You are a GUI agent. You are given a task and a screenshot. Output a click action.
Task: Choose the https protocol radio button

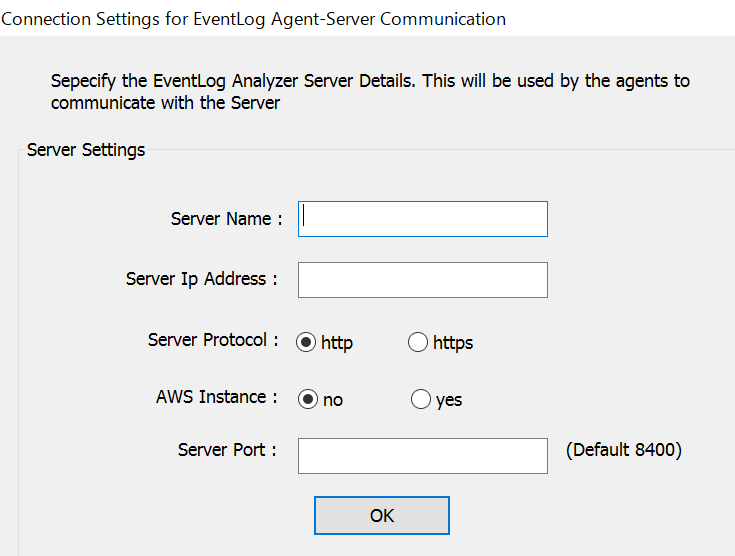tap(418, 343)
